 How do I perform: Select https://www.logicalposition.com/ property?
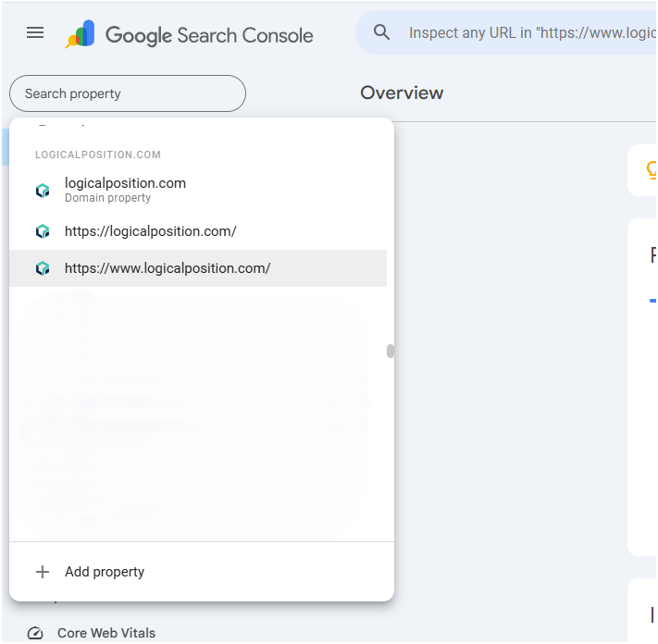[167, 268]
